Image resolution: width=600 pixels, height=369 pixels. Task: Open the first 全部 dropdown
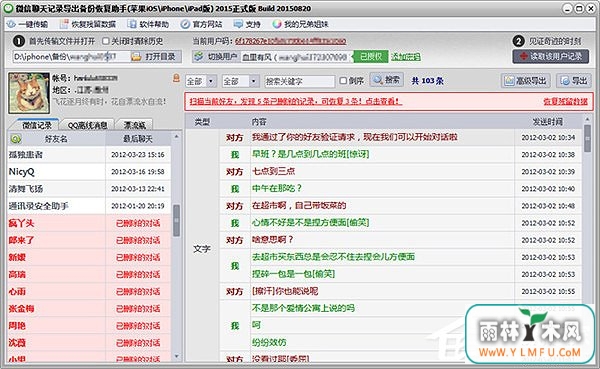coord(201,81)
